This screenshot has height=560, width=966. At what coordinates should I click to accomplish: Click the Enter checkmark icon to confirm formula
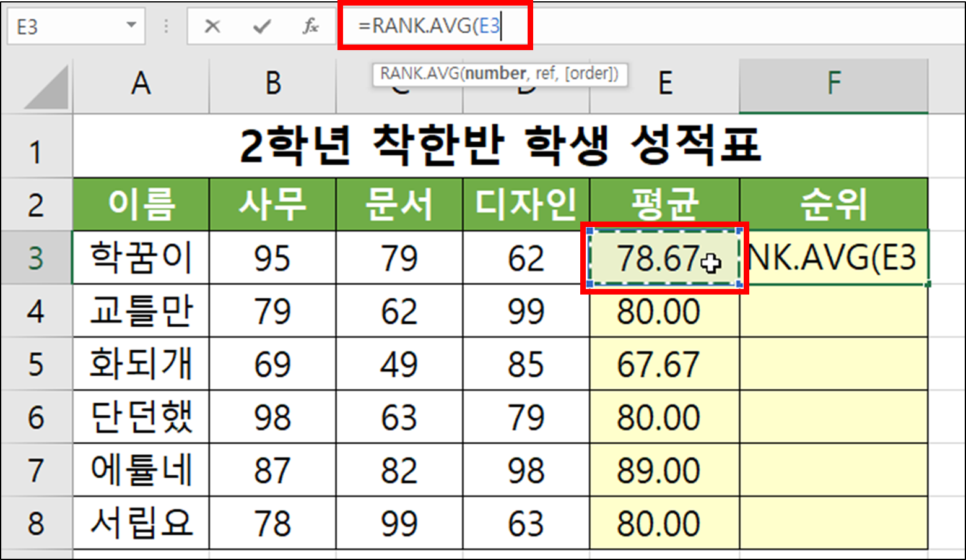coord(262,26)
